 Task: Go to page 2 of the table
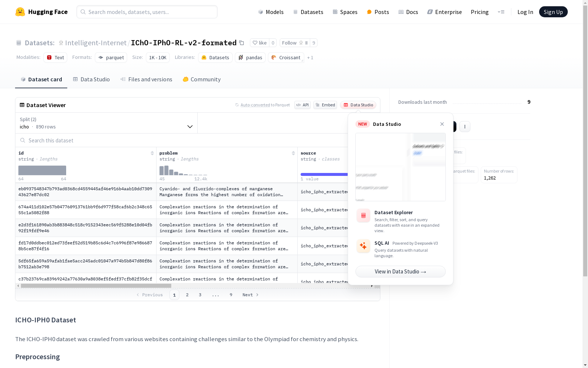(187, 295)
